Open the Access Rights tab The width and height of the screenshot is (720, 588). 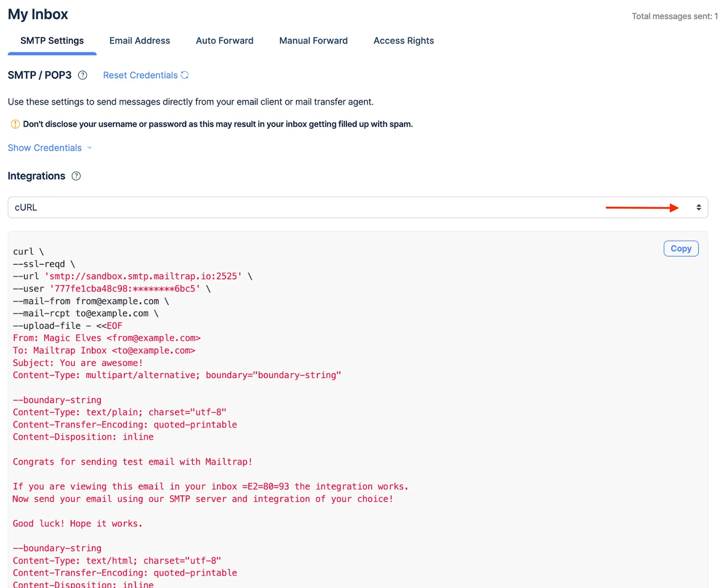pos(404,41)
